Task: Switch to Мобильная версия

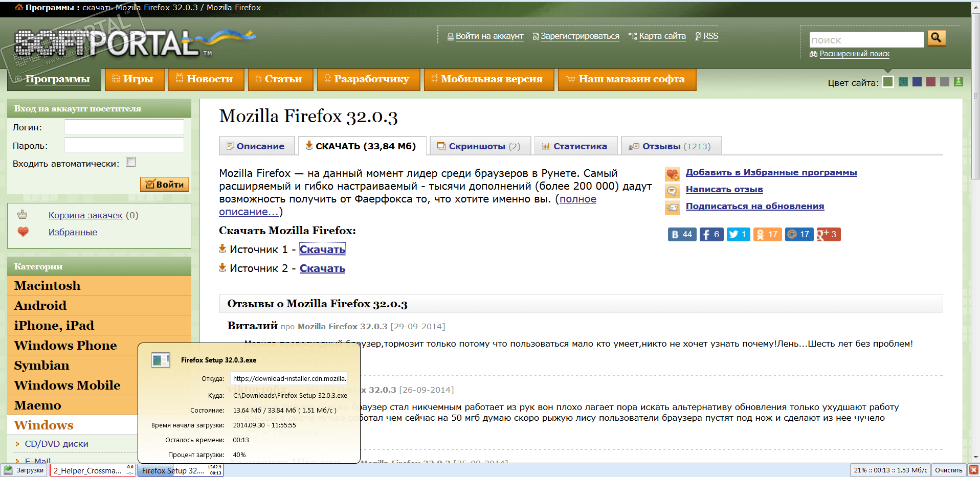Action: click(x=488, y=79)
